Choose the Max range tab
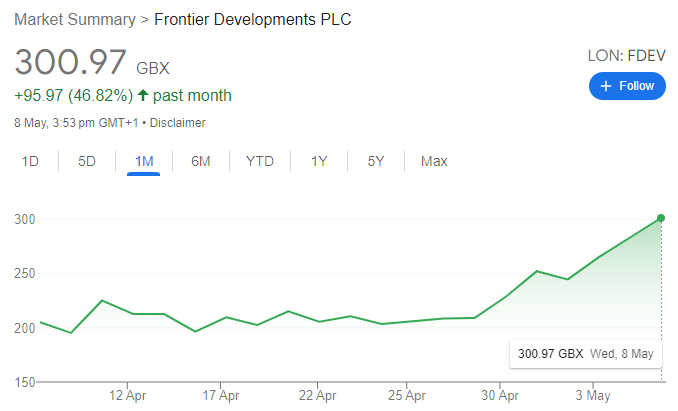The height and width of the screenshot is (411, 678). pos(434,161)
